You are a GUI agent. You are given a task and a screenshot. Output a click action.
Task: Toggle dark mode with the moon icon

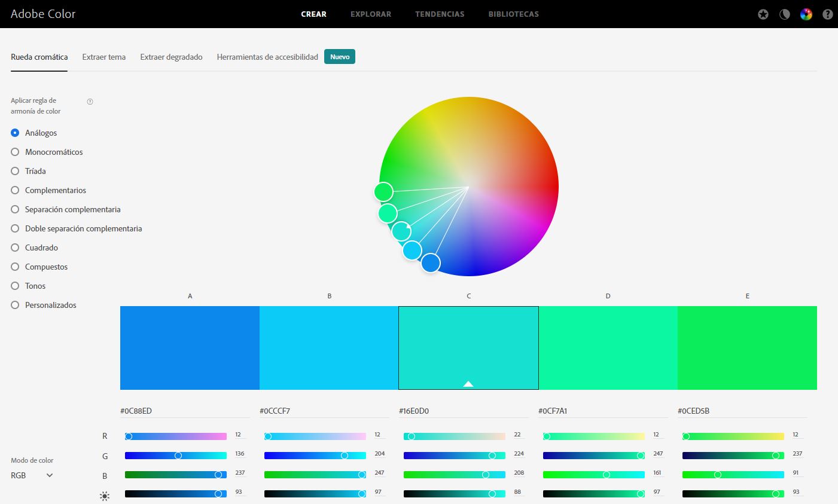pos(785,14)
